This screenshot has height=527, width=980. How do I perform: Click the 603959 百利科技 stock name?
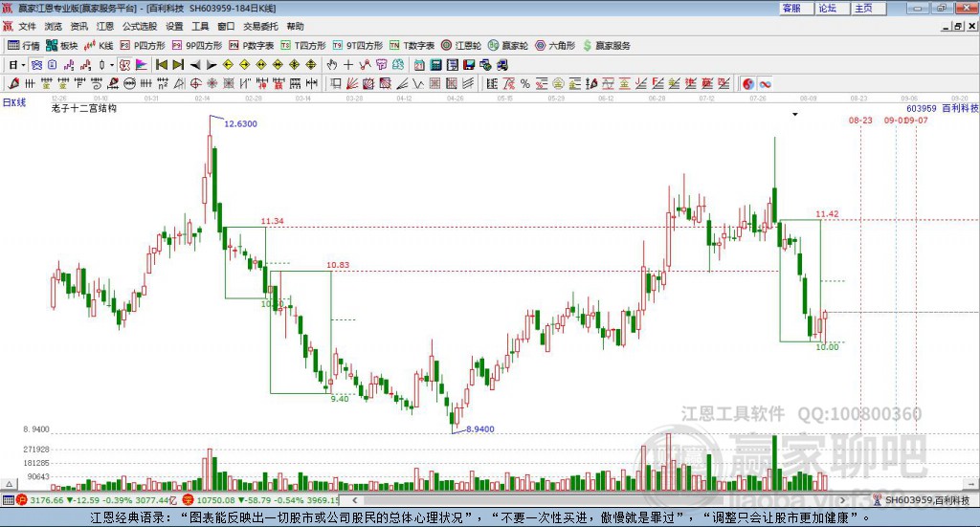click(943, 108)
